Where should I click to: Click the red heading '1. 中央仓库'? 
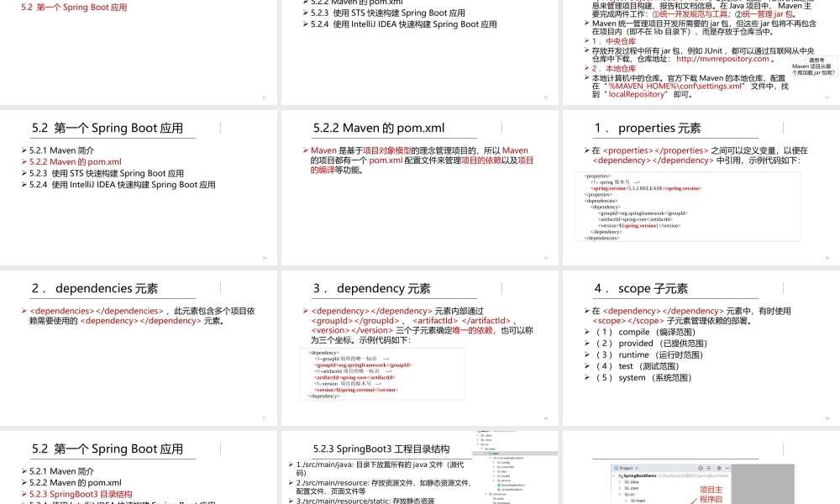point(614,40)
